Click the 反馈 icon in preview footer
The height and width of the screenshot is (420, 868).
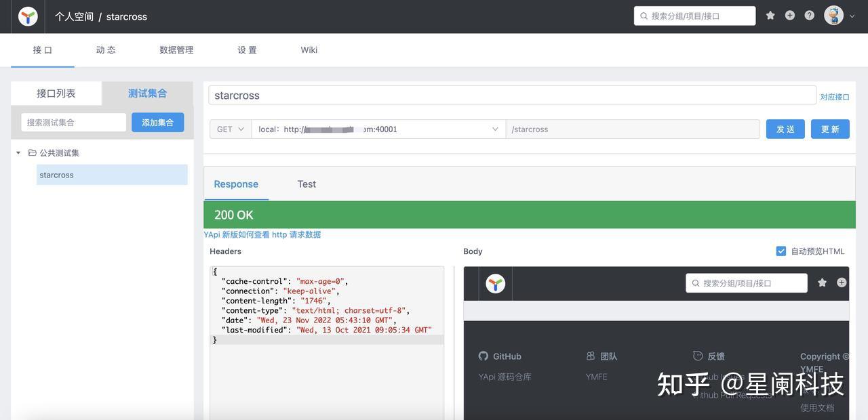click(698, 356)
